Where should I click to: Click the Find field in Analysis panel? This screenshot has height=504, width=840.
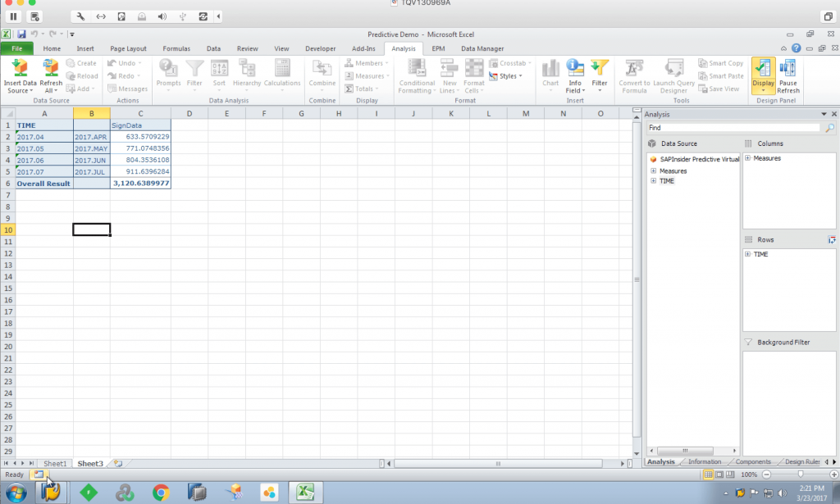click(733, 128)
